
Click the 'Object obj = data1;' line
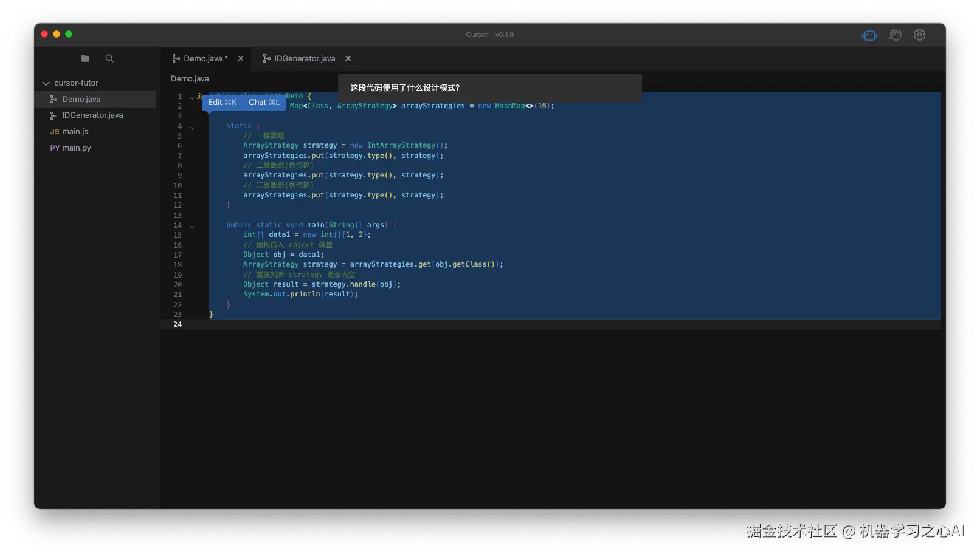pyautogui.click(x=283, y=255)
